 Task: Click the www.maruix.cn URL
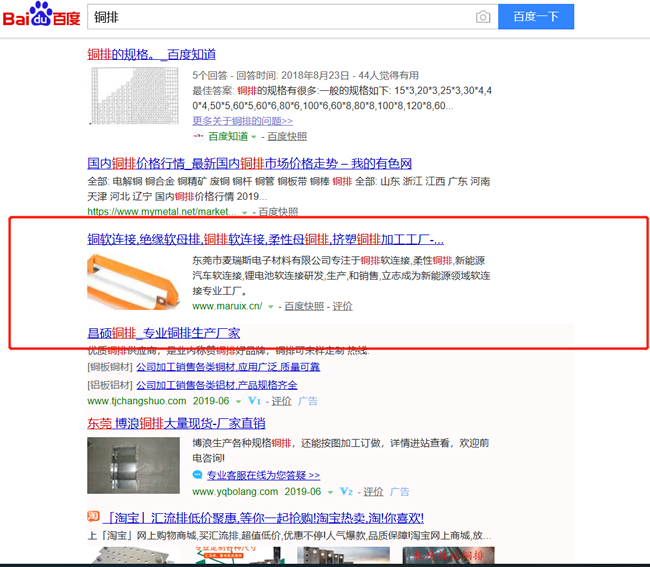tap(227, 306)
